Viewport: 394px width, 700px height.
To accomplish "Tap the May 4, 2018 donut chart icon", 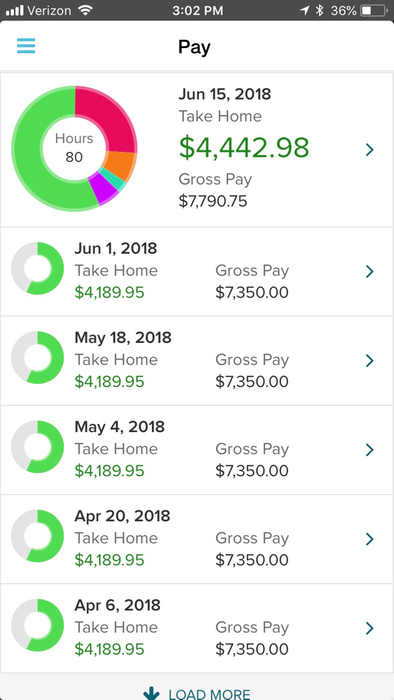I will (37, 447).
